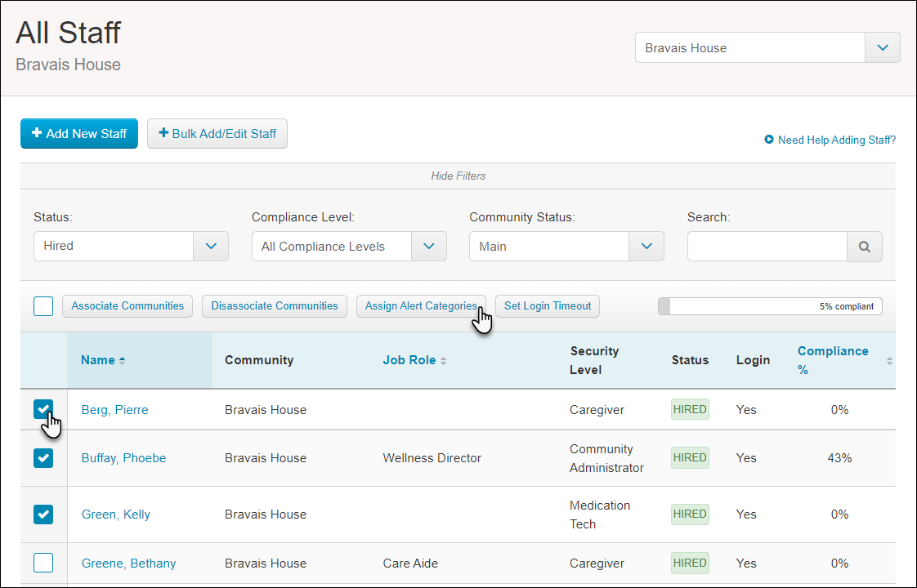Viewport: 917px width, 588px height.
Task: Click the Status column header
Action: pos(690,360)
